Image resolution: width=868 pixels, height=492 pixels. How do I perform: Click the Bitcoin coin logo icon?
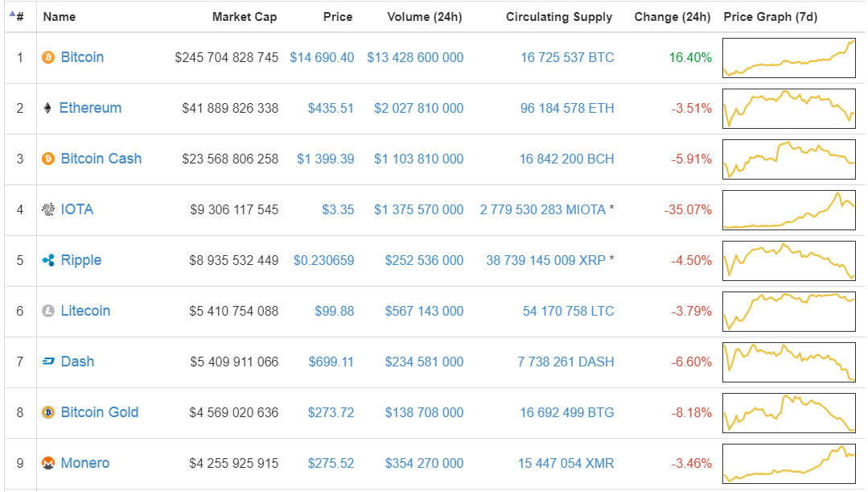48,58
